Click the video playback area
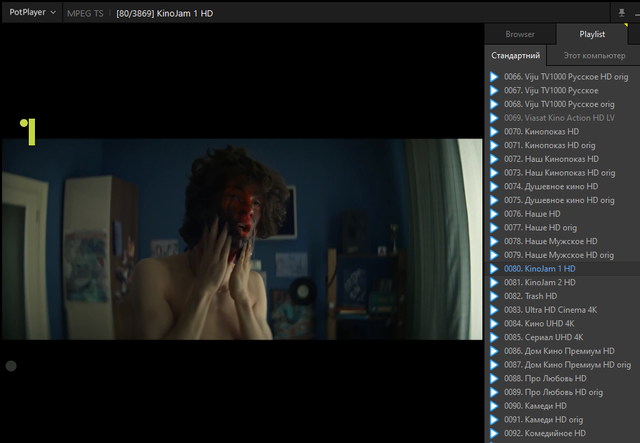 (x=242, y=239)
